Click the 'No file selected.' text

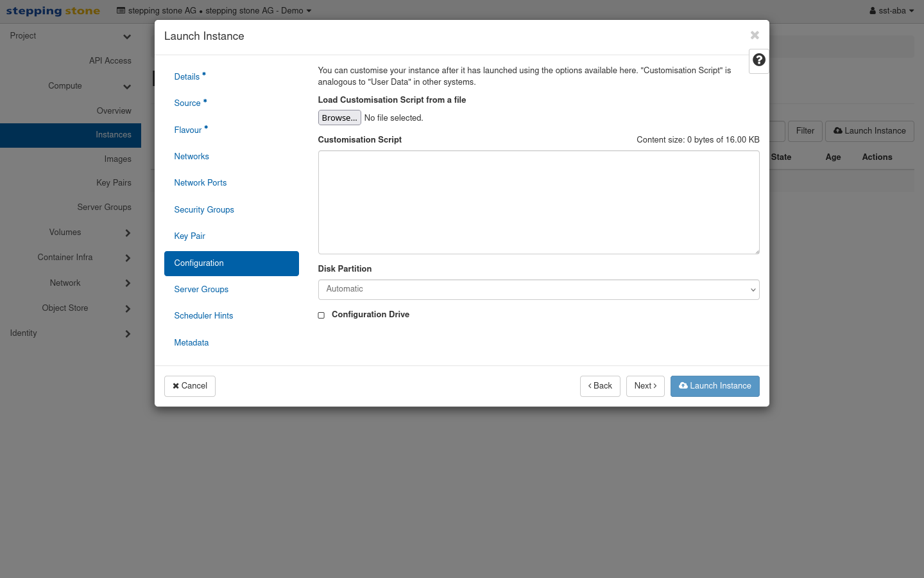[393, 118]
